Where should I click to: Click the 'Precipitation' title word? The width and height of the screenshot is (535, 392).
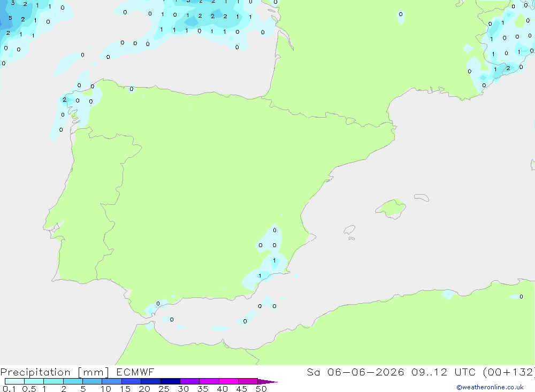coord(35,372)
